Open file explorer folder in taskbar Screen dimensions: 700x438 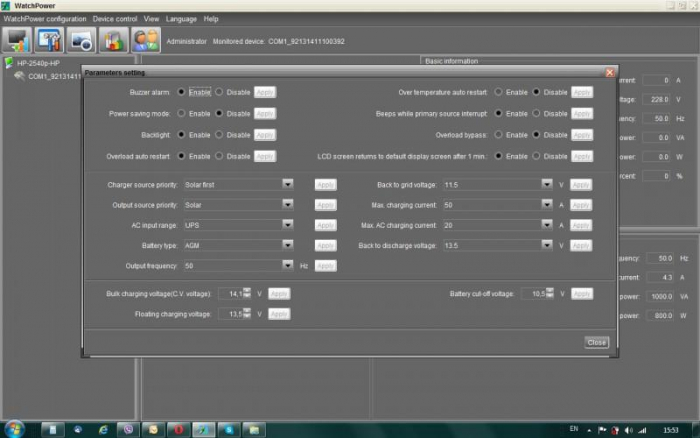(x=254, y=430)
